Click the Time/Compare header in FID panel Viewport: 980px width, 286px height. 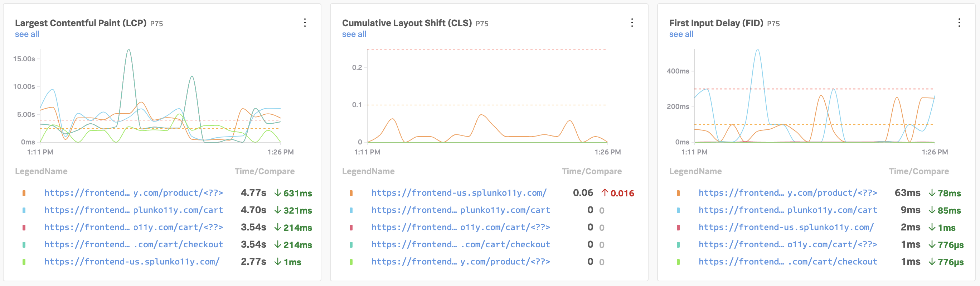coord(919,171)
